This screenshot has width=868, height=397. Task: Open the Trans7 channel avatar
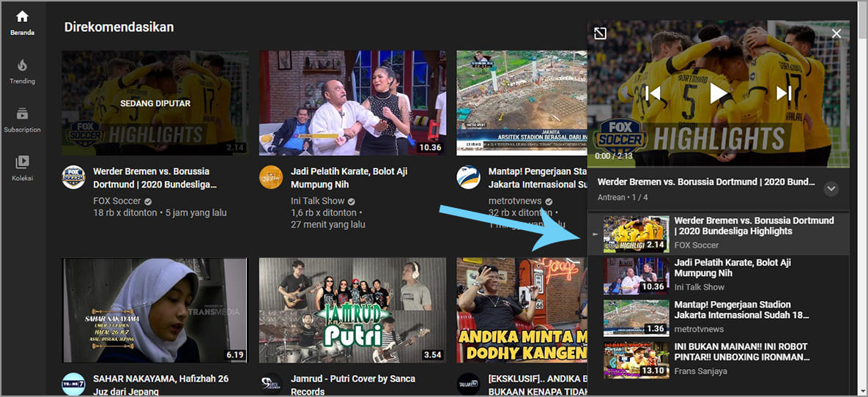coord(73,385)
